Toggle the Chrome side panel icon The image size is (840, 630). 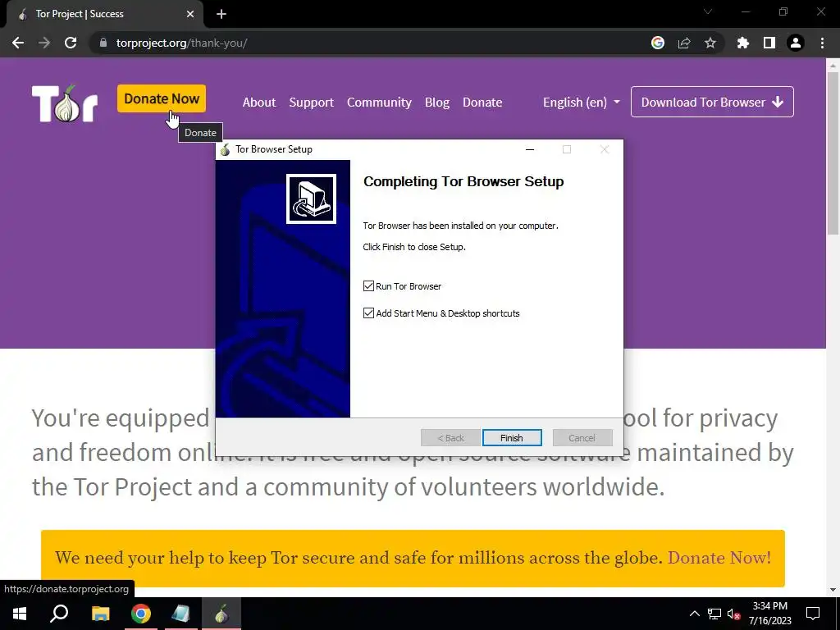[x=769, y=43]
